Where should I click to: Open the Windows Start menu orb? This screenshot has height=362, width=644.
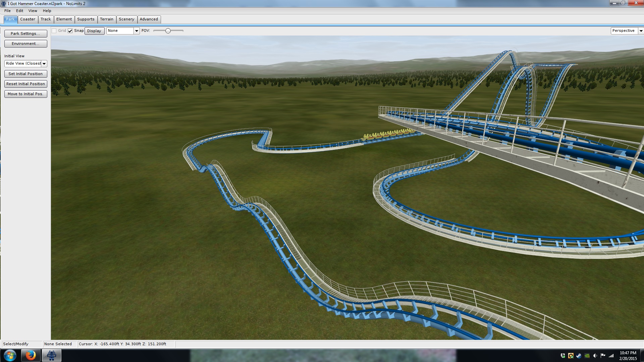[10, 355]
